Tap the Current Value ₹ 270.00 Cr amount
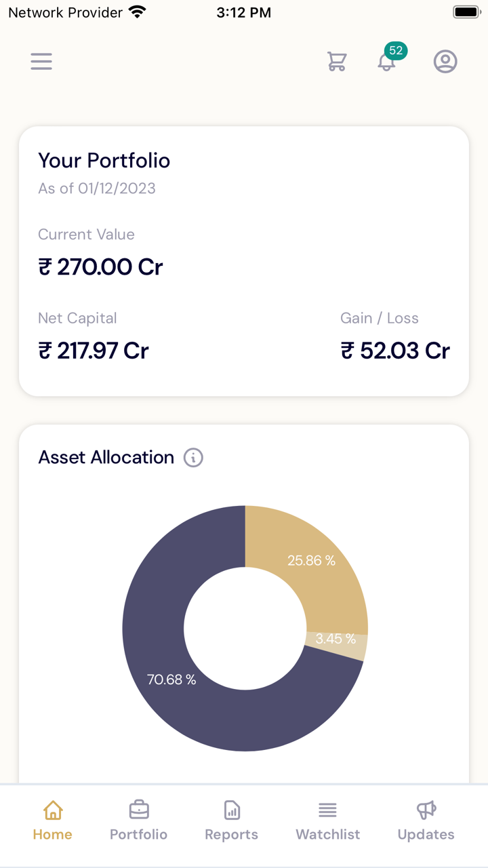 [x=100, y=267]
